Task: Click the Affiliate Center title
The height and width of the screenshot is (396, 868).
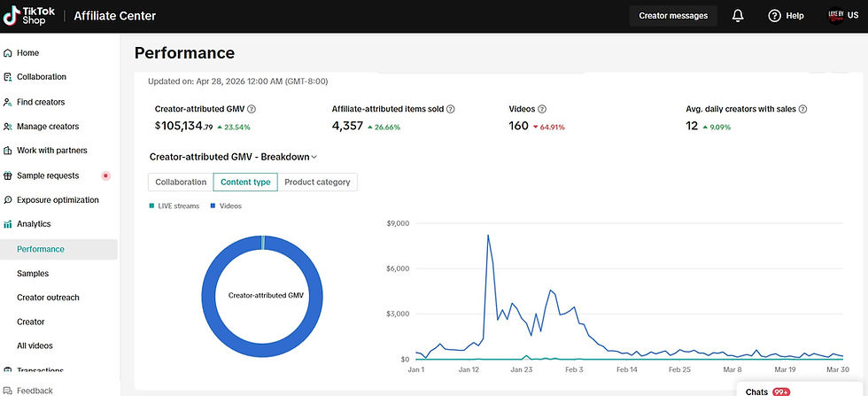Action: tap(114, 16)
